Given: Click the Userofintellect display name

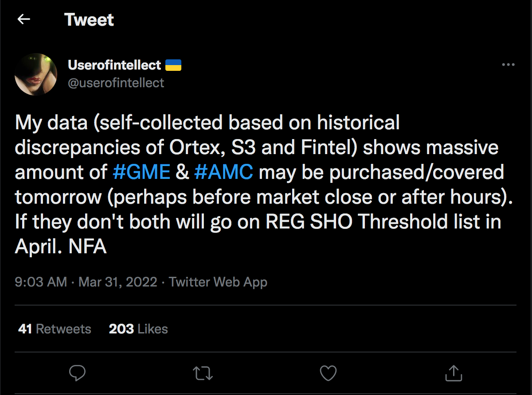Looking at the screenshot, I should (x=114, y=65).
